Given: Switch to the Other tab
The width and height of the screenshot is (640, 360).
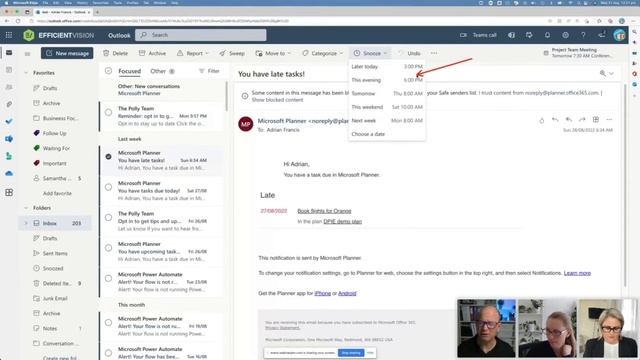Looking at the screenshot, I should pos(162,71).
